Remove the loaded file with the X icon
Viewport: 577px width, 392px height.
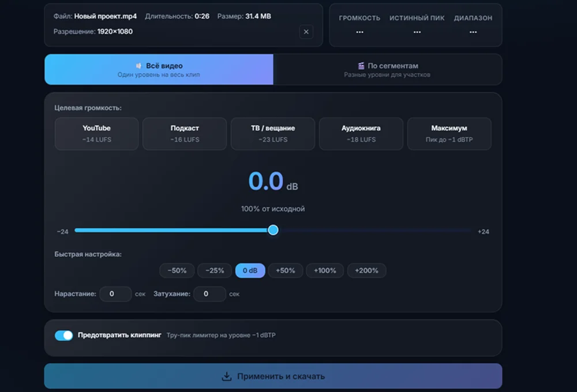(x=306, y=32)
